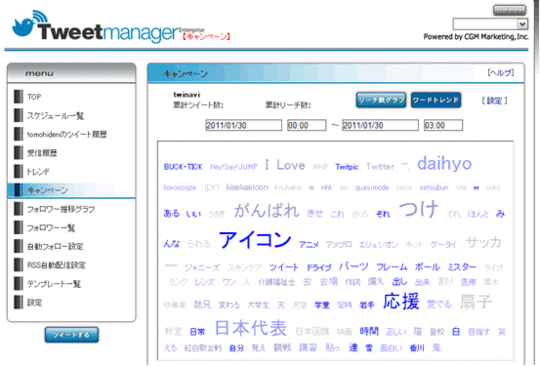
Task: Switch to the ワードトレンド view
Action: coord(436,100)
